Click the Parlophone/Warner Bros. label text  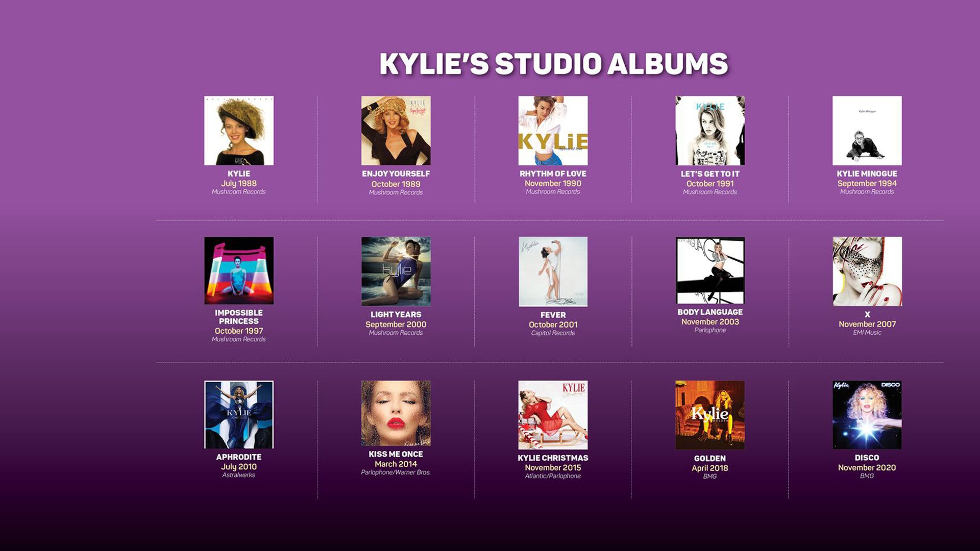(x=396, y=472)
